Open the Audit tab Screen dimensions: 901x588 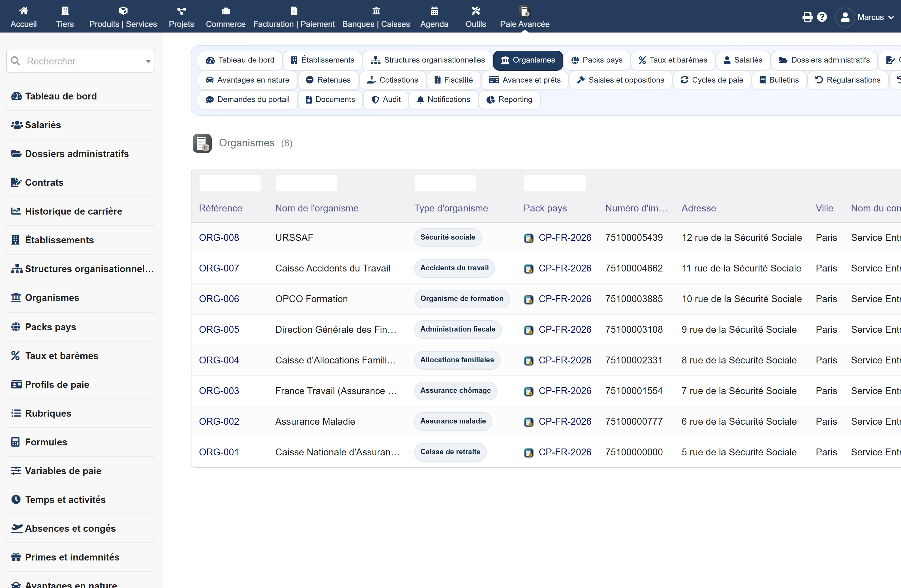[x=386, y=99]
